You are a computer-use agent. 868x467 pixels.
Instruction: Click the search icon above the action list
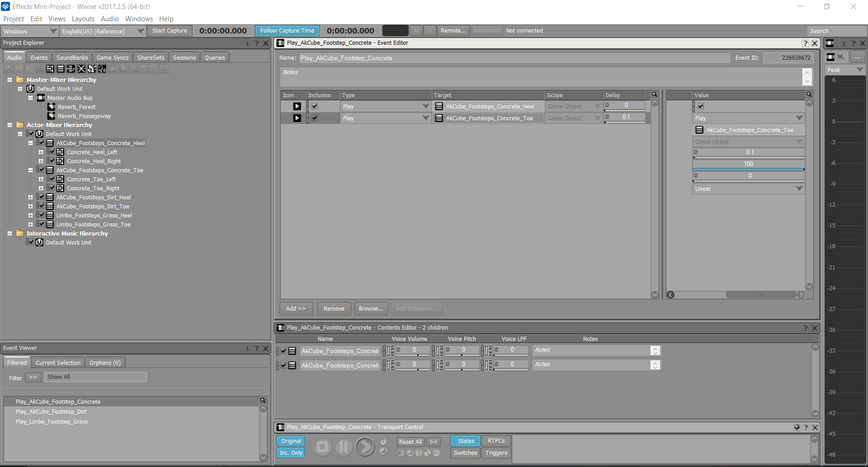[x=654, y=94]
